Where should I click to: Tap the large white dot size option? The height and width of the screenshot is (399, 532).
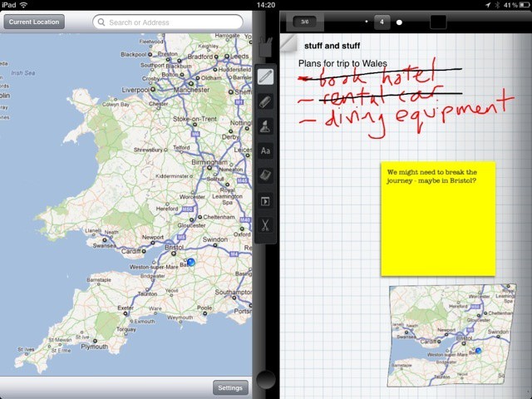tap(400, 22)
